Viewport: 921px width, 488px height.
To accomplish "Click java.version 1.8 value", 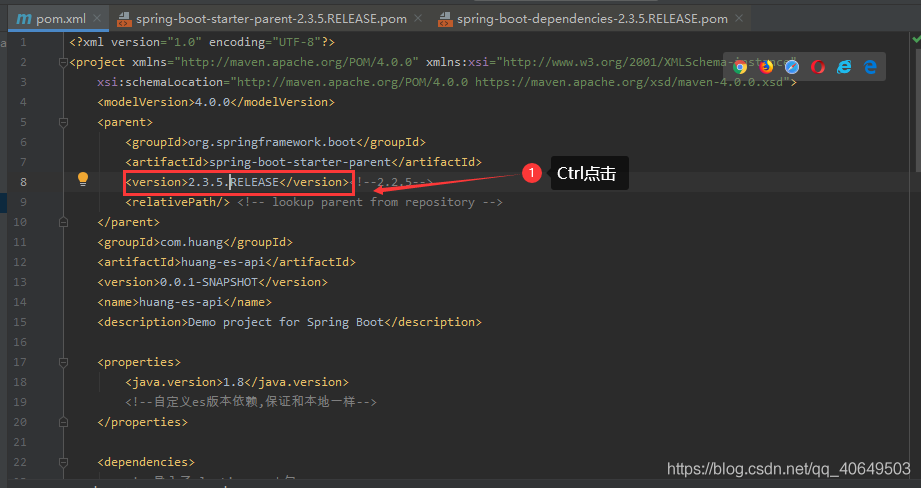I will [233, 382].
